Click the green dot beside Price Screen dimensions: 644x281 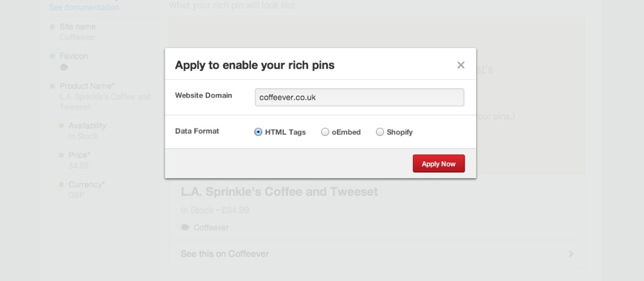pyautogui.click(x=61, y=155)
